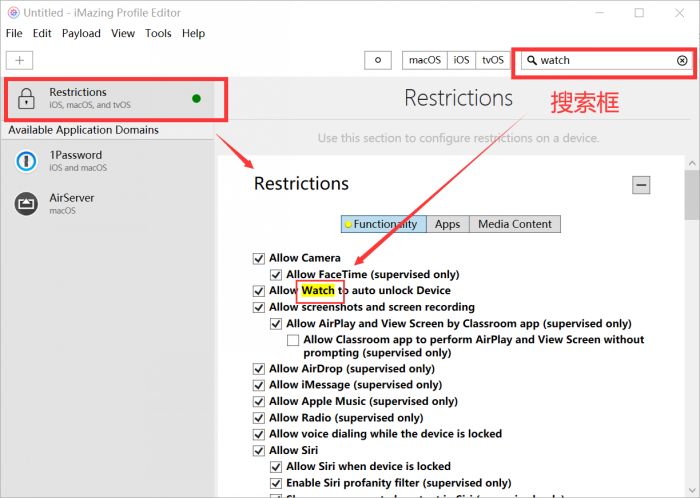Toggle Allow Apple Music checkbox

258,401
